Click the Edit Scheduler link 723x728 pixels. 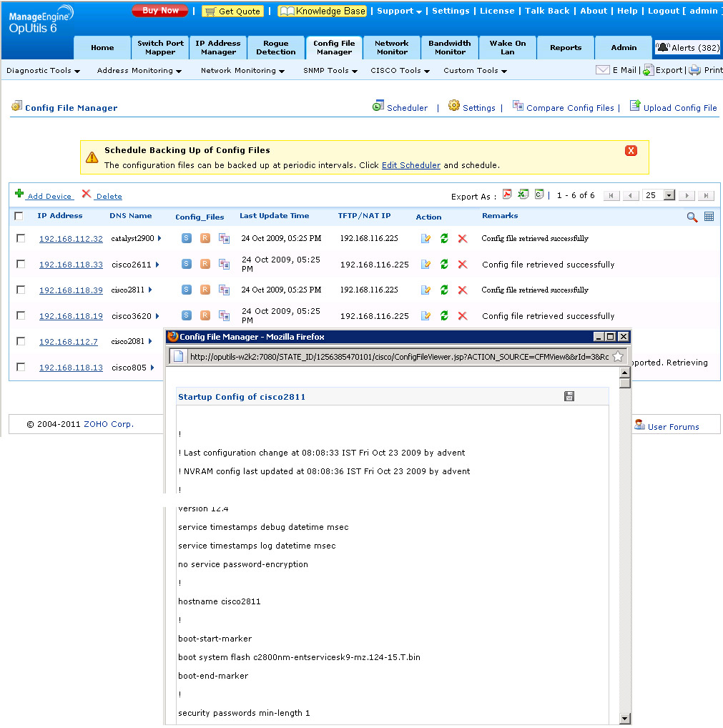pyautogui.click(x=411, y=164)
